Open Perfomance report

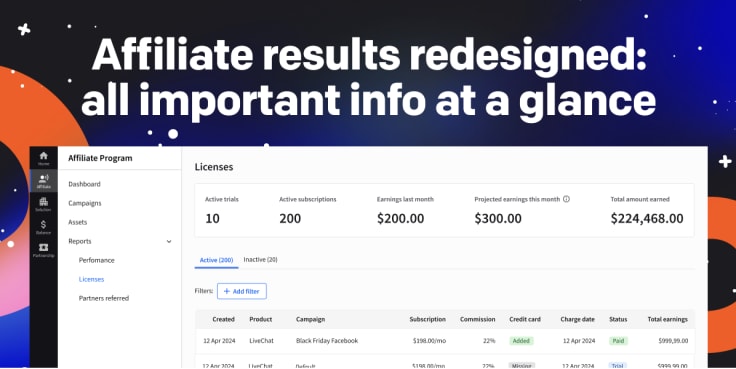[97, 260]
